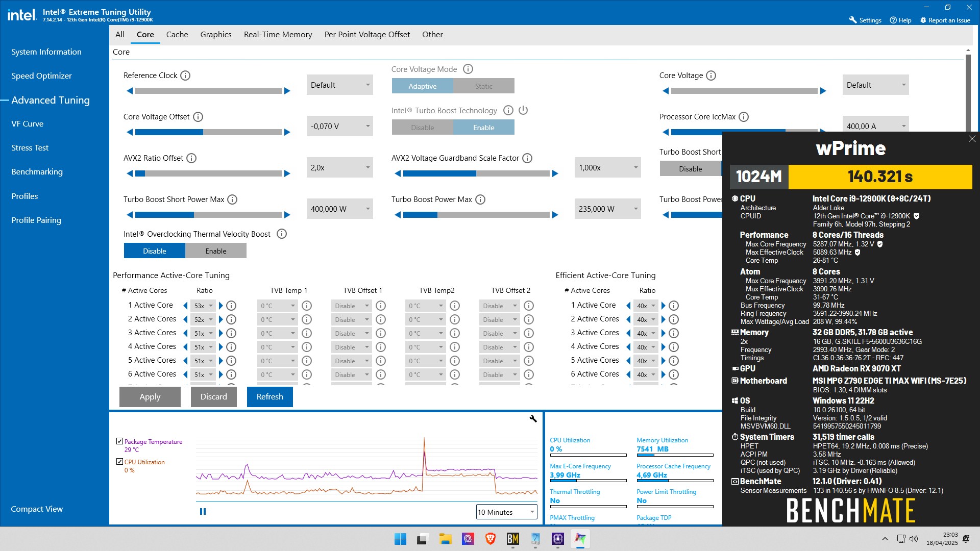Click Overclocking Thermal Velocity Boost info icon
The height and width of the screenshot is (551, 980).
coord(282,234)
